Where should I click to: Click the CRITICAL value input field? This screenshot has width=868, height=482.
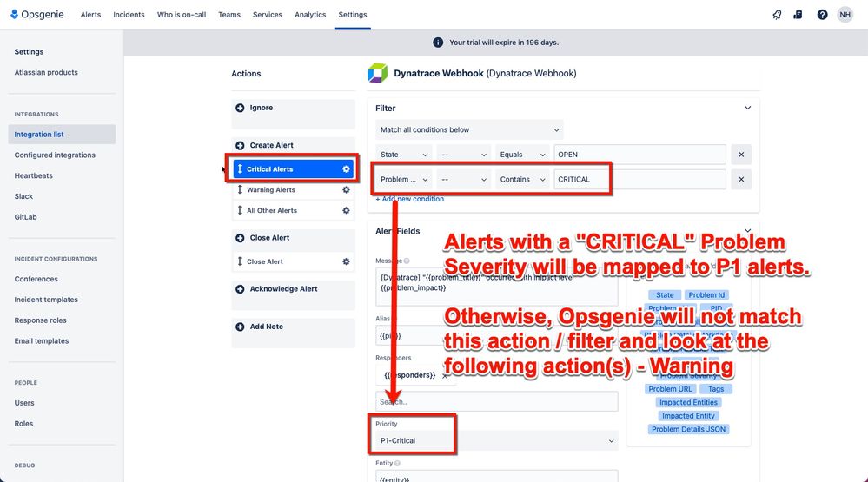click(x=640, y=179)
